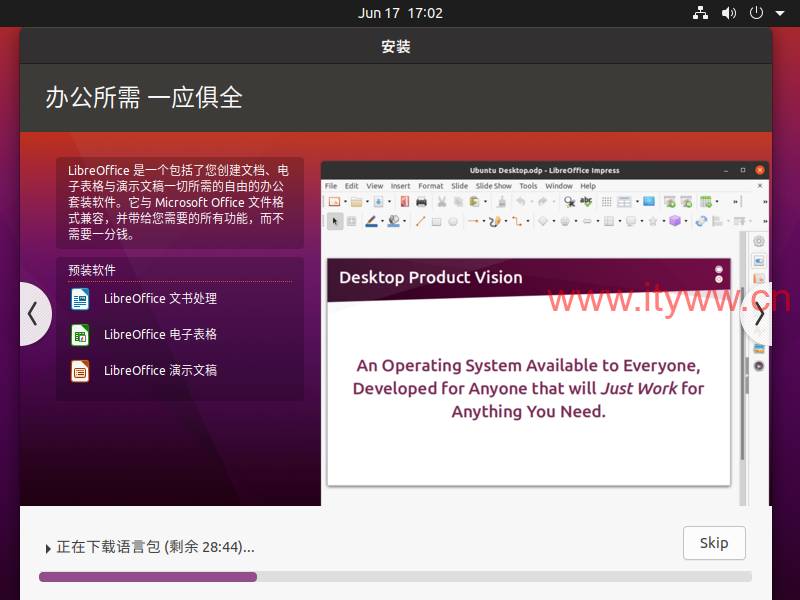This screenshot has height=600, width=800.
Task: Click the Fill Color bucket icon
Action: tap(393, 221)
